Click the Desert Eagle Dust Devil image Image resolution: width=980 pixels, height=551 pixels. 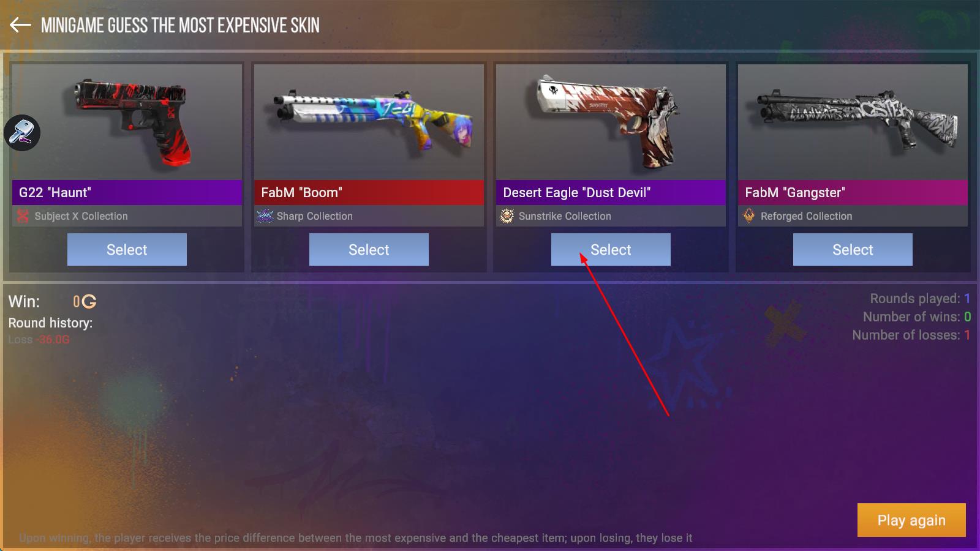pos(605,121)
